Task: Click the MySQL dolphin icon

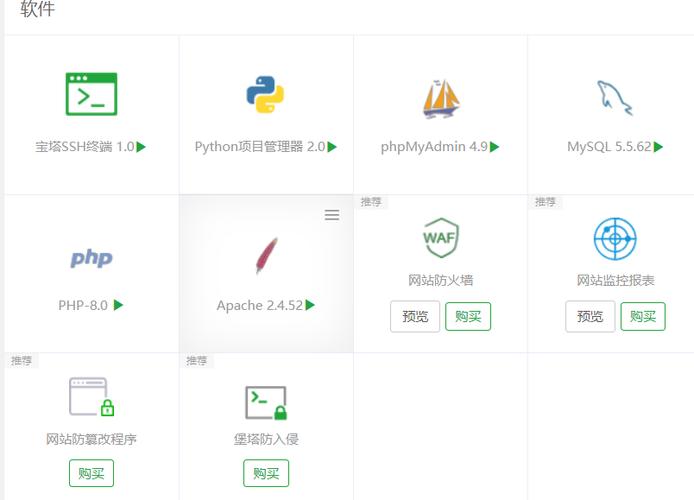Action: coord(614,98)
